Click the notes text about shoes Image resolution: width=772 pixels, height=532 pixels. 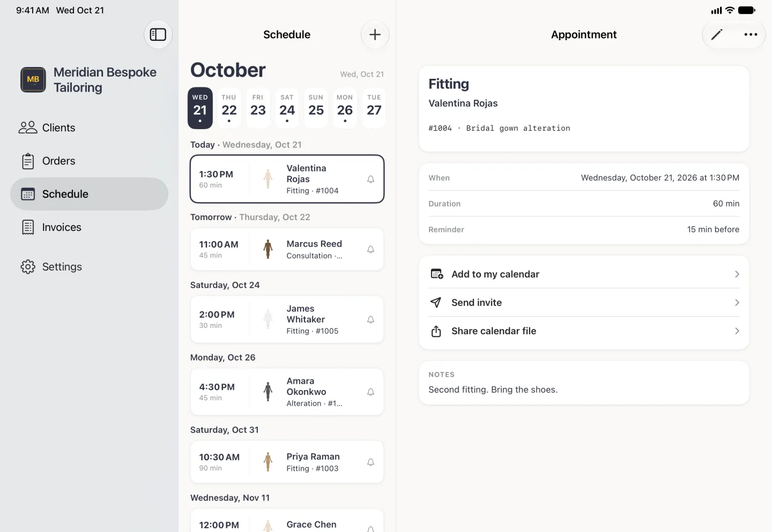(x=493, y=390)
